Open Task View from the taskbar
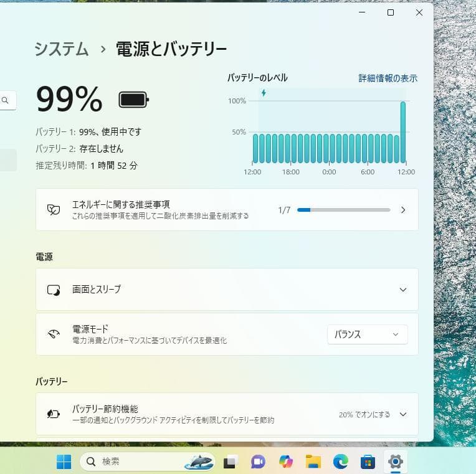The image size is (476, 474). tap(231, 462)
